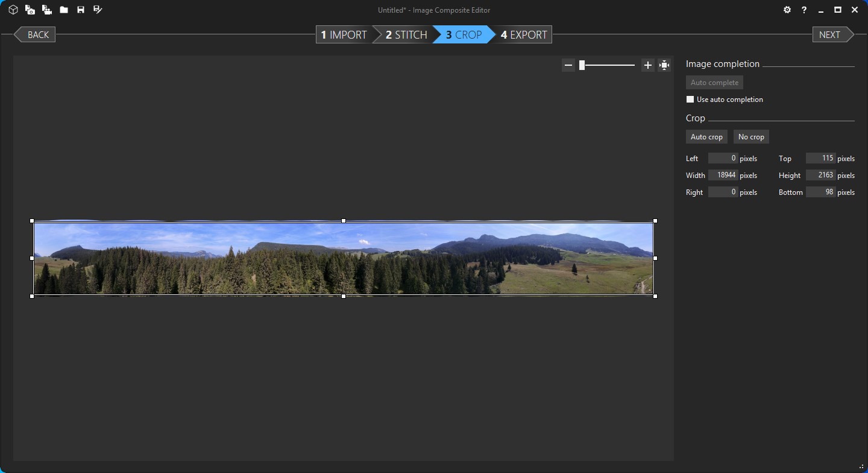Click the Auto crop button
Screen dimensions: 868x473
706,137
